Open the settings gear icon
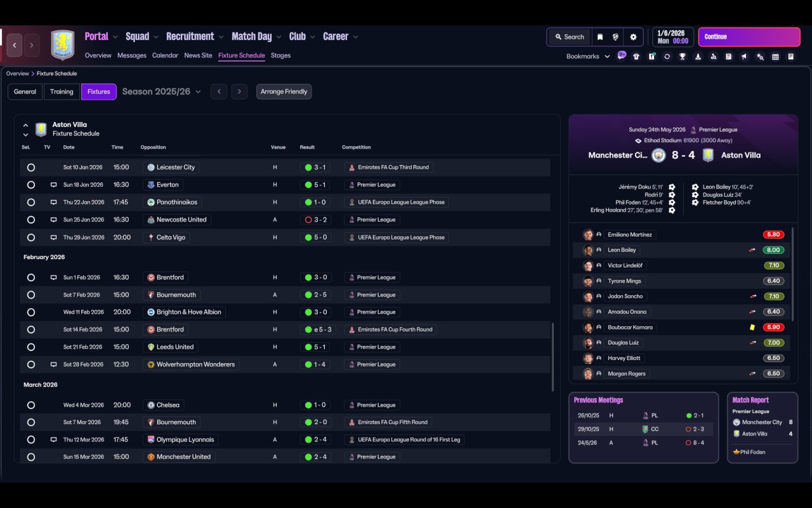812x508 pixels. click(632, 37)
